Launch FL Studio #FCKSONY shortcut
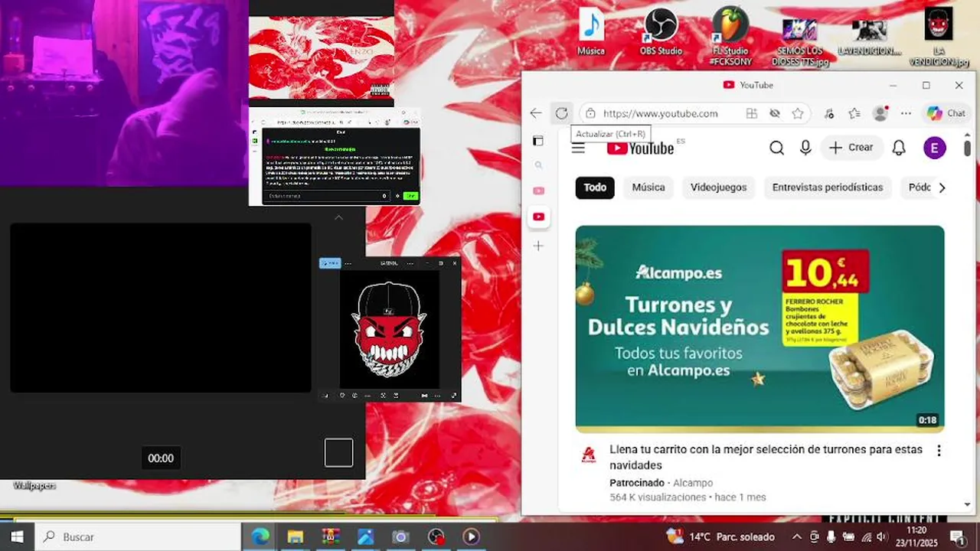980x551 pixels. (730, 36)
